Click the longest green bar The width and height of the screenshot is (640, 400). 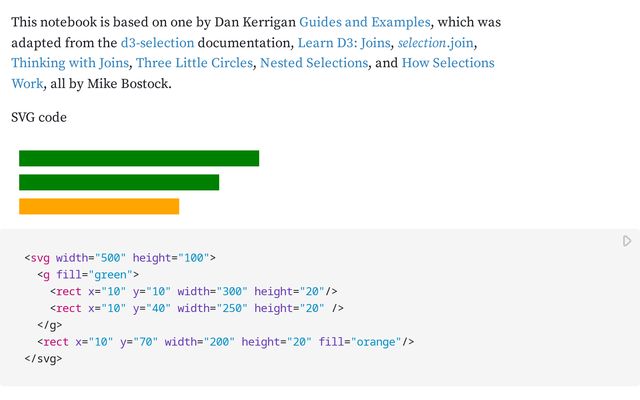[x=139, y=158]
